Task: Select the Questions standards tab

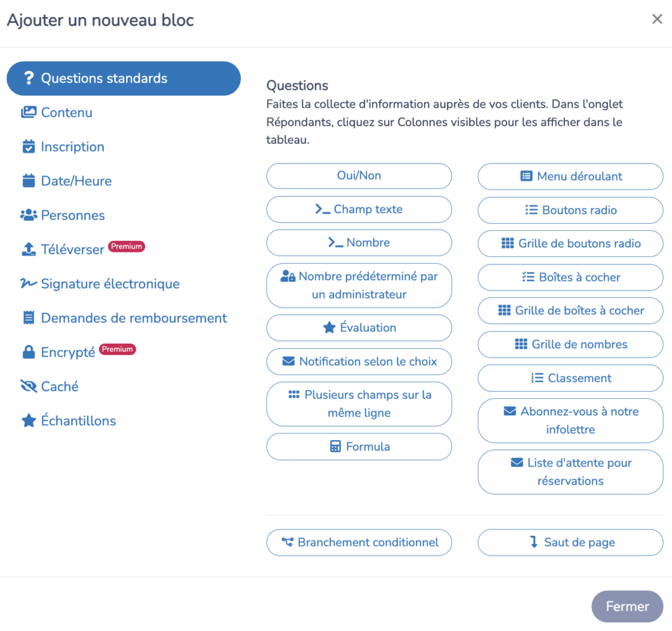Action: pos(123,79)
